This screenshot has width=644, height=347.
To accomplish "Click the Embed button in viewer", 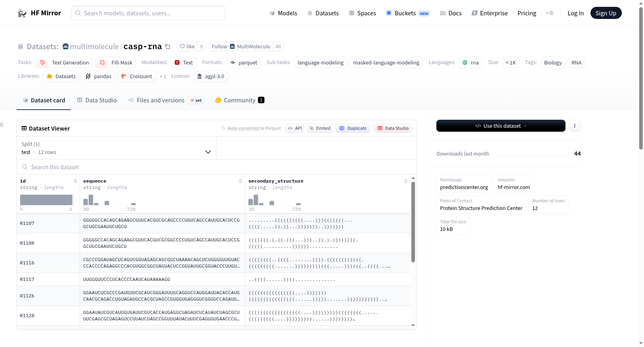I will [x=320, y=128].
